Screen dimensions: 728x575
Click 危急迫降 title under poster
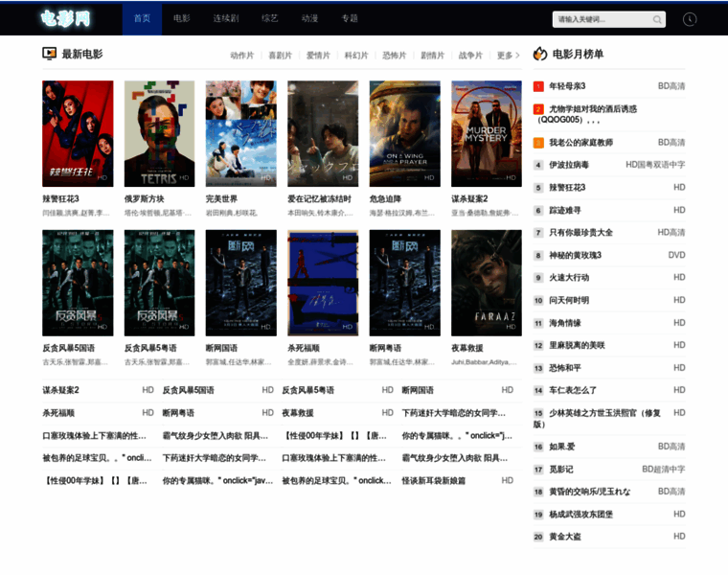click(385, 198)
